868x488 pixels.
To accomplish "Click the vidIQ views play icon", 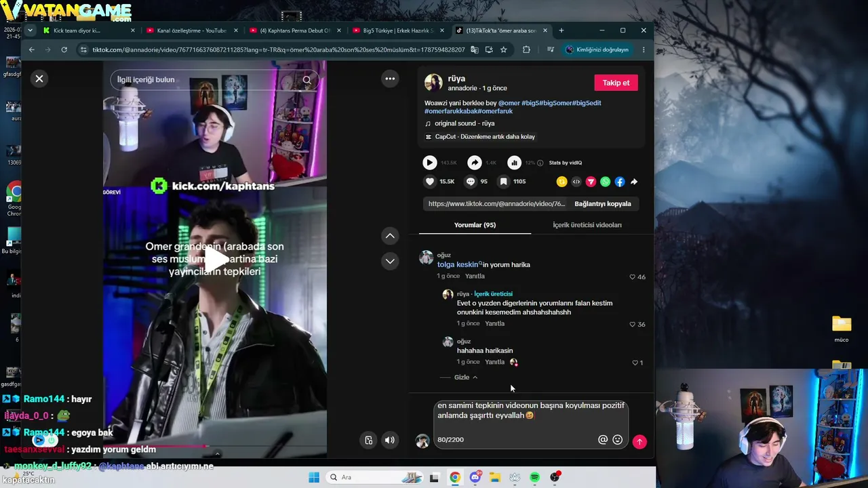I will (430, 163).
